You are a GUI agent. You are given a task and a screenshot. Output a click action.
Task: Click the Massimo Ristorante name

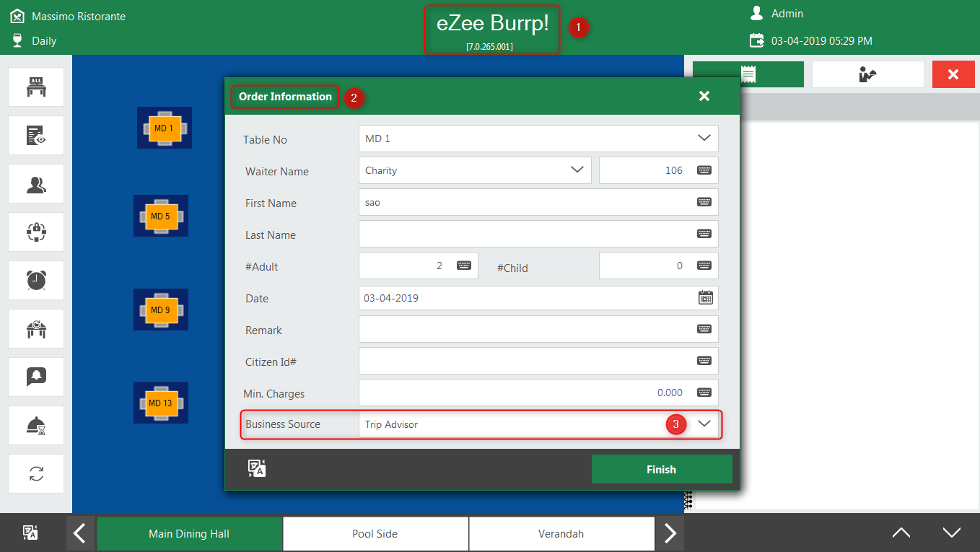[x=79, y=16]
